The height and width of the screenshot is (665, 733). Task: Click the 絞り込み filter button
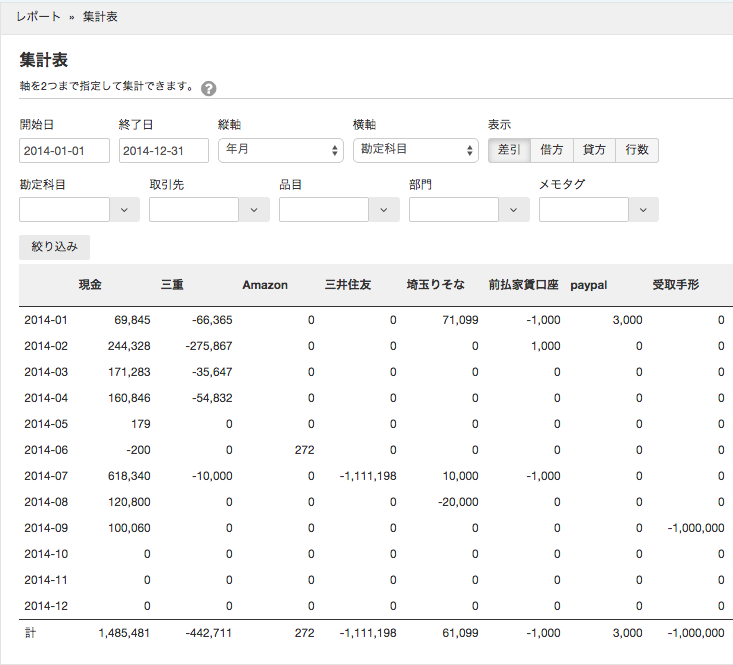coord(54,247)
